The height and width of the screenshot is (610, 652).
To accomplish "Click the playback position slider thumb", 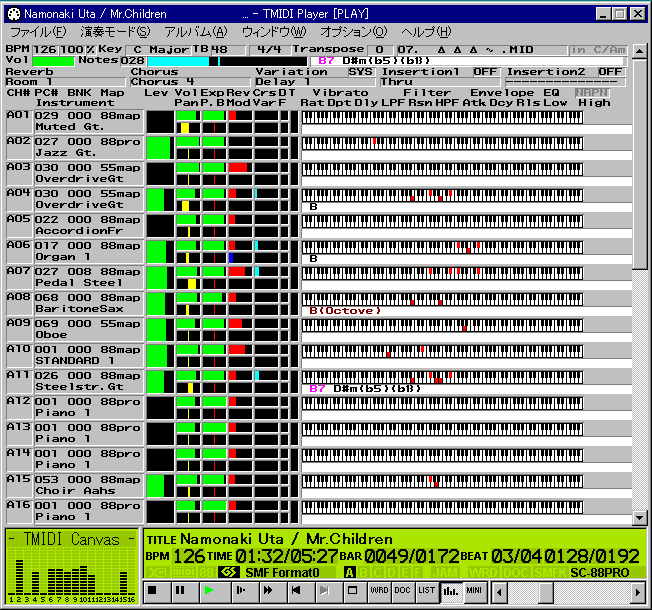I will point(546,592).
